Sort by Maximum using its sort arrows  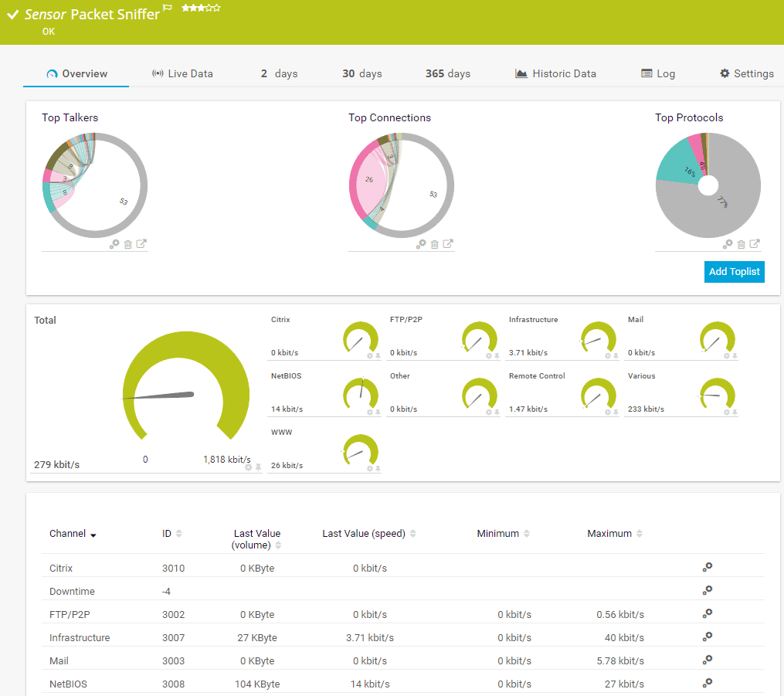coord(640,533)
